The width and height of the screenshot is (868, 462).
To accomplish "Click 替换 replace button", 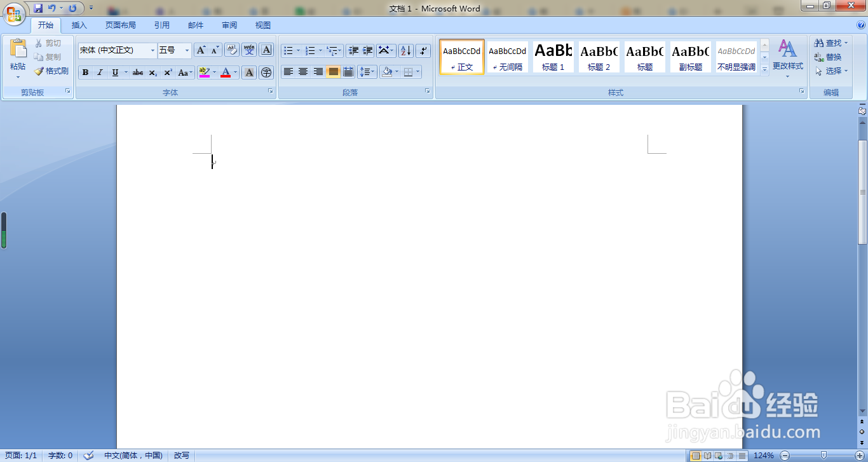I will tap(828, 57).
